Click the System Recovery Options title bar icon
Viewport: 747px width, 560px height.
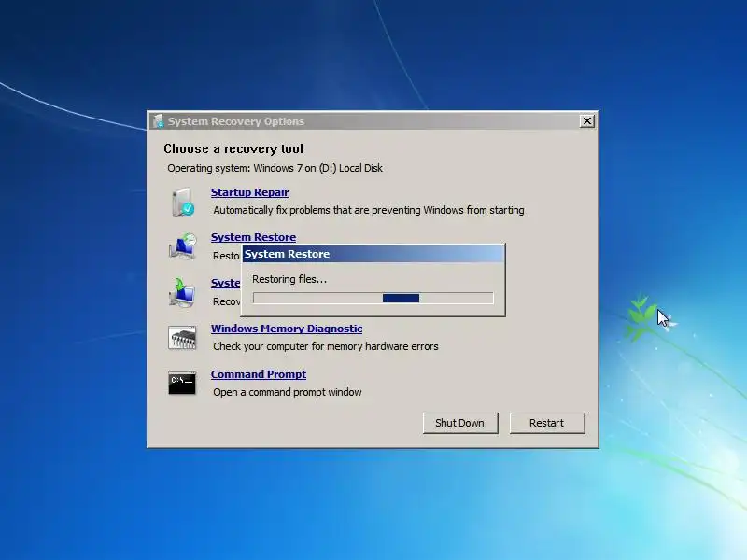pos(159,121)
